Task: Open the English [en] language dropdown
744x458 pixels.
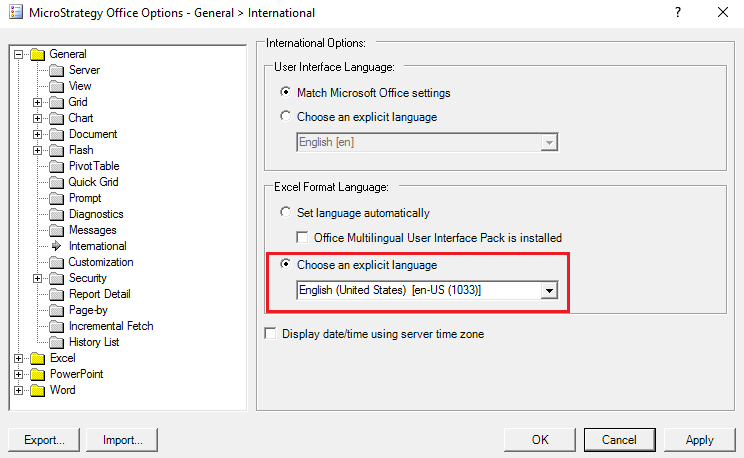Action: pyautogui.click(x=549, y=142)
